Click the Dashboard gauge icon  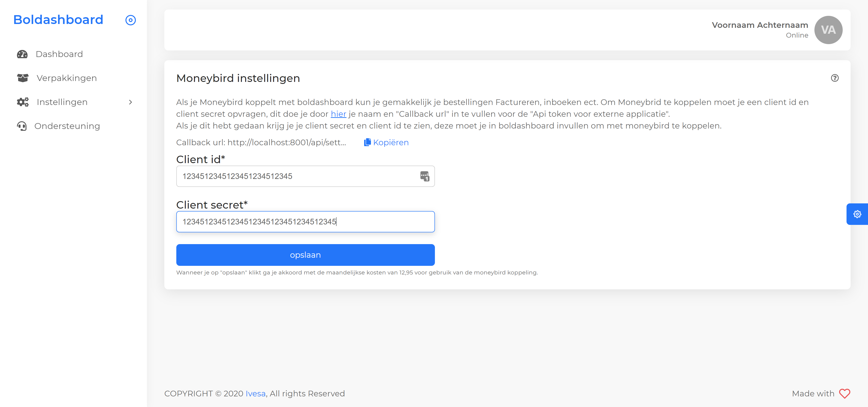[x=22, y=54]
